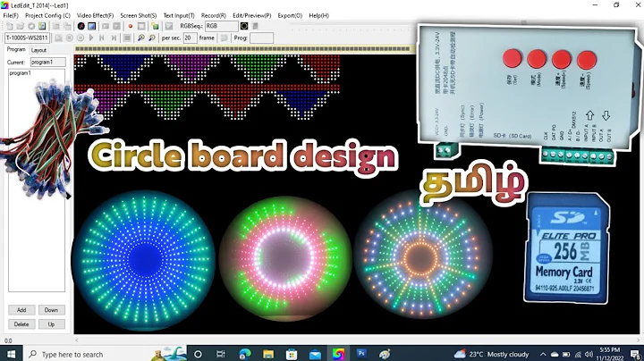Click the Windows Start button
The image size is (644, 361).
click(11, 354)
